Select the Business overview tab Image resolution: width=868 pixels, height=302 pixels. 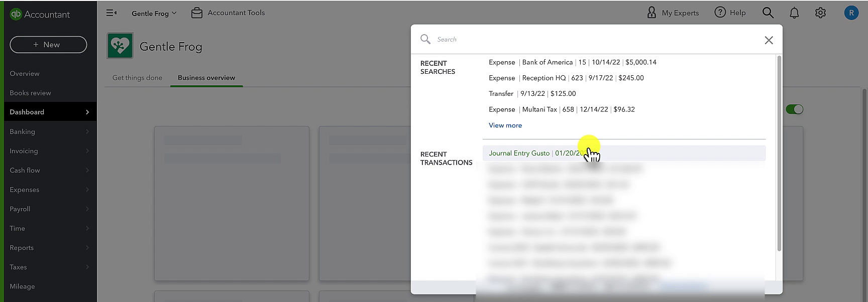206,78
